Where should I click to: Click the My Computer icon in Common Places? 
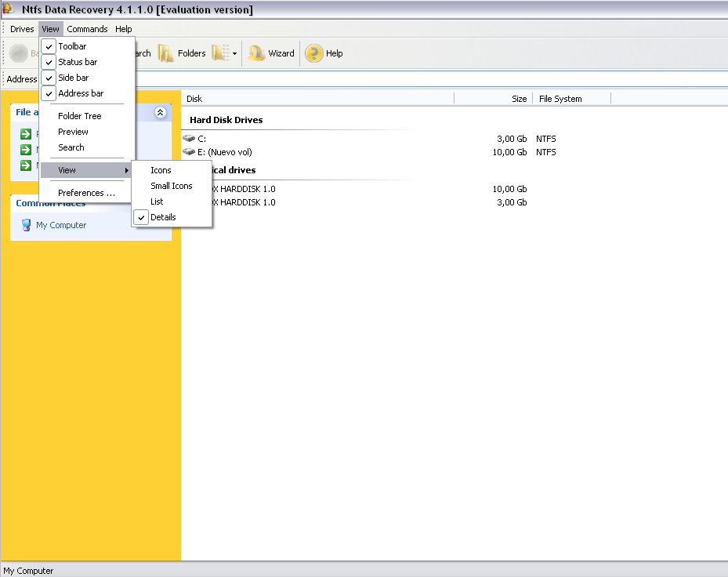click(x=27, y=225)
